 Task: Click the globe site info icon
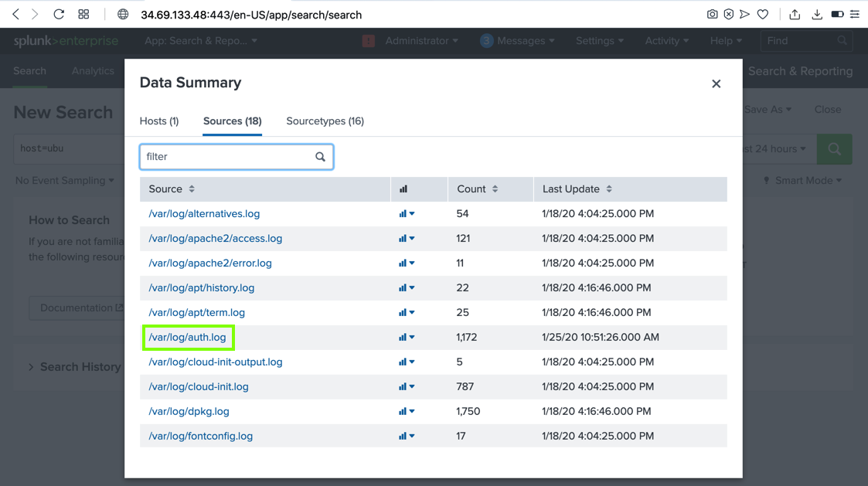click(123, 15)
